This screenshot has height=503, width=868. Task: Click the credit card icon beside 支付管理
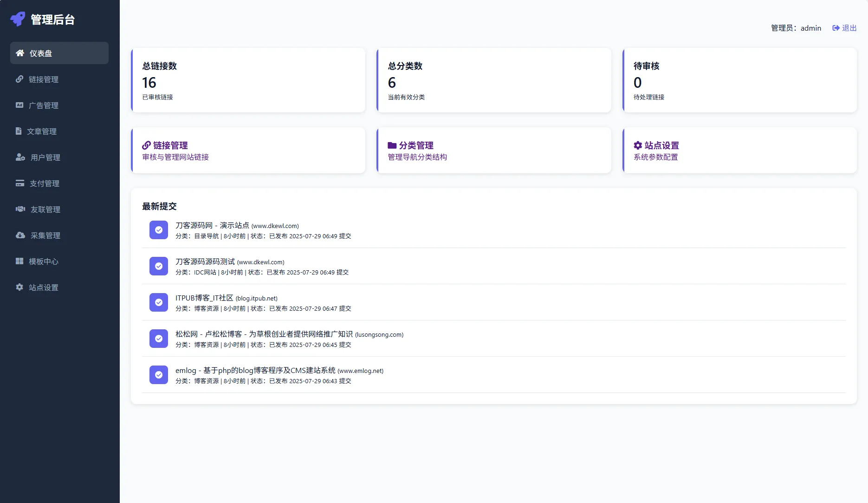pos(20,183)
